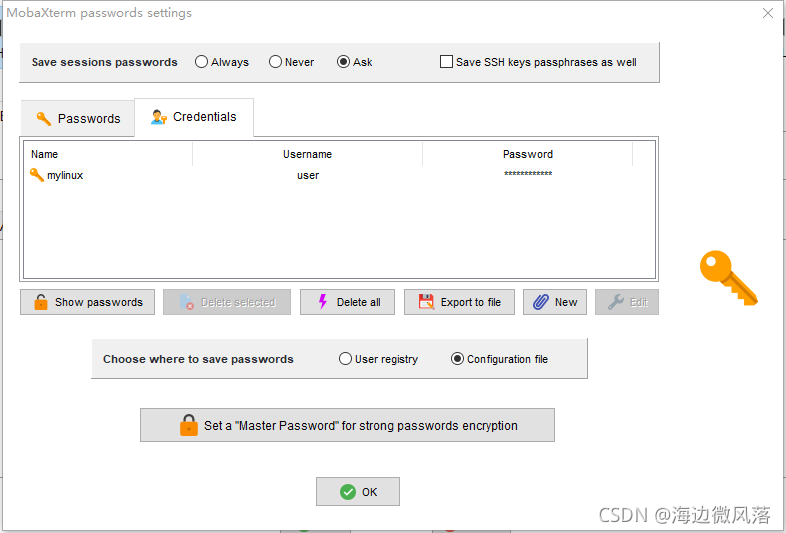Click the green checkmark icon on OK
The width and height of the screenshot is (786, 533).
[347, 492]
